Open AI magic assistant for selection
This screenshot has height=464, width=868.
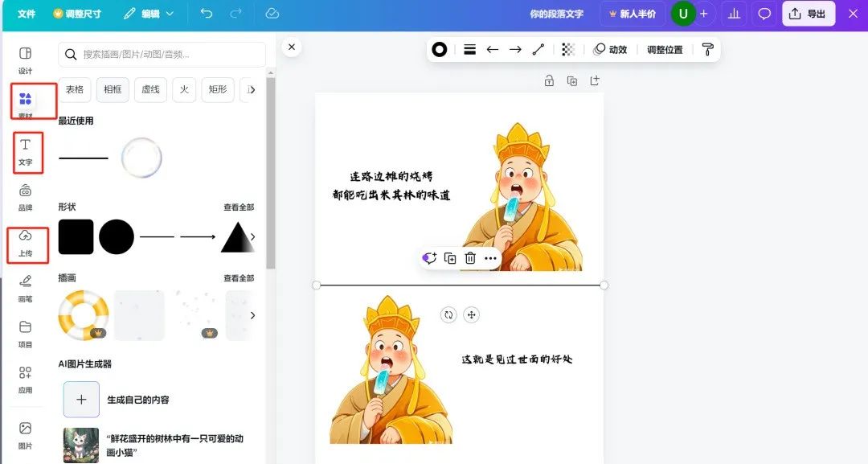pos(429,258)
